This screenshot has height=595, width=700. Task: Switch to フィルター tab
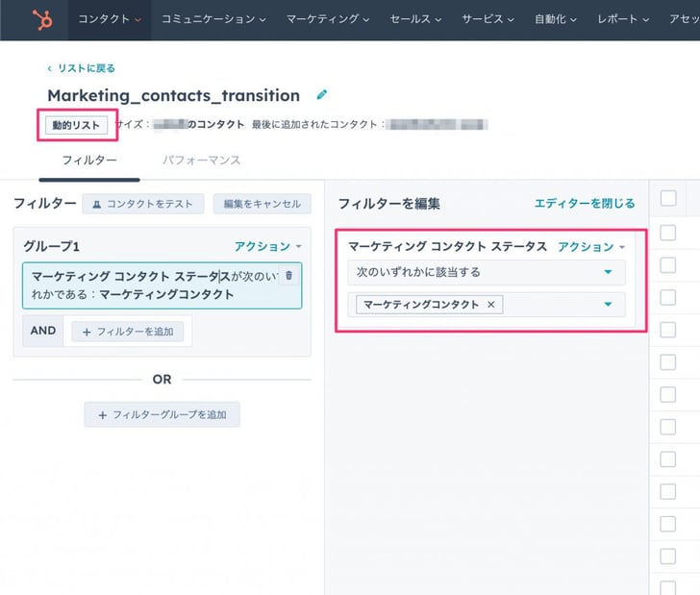(x=89, y=161)
